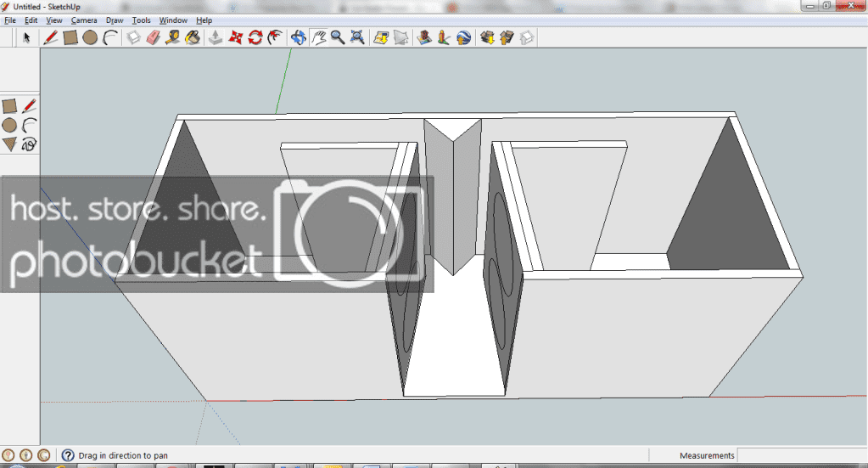Pick the Freehand scribble tool
Viewport: 868px width, 468px height.
(30, 144)
